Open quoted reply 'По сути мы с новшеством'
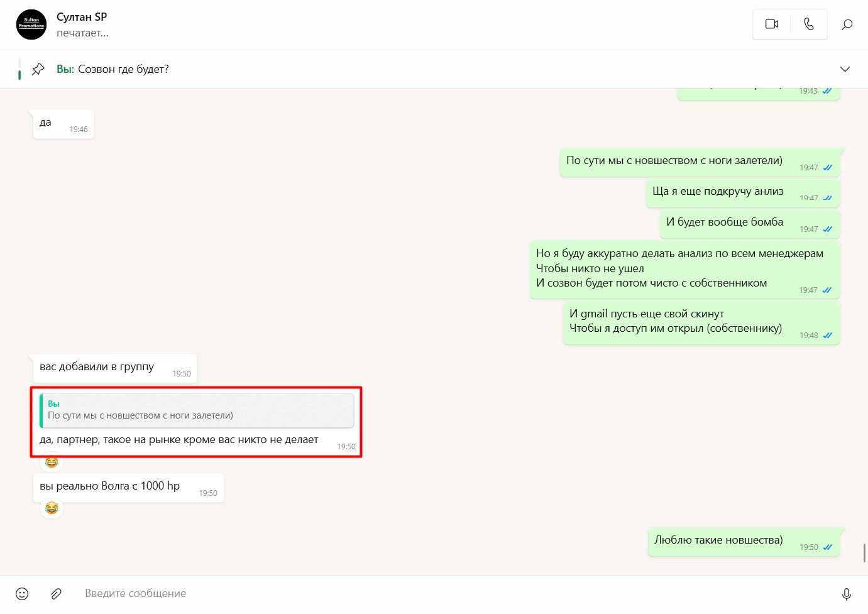The image size is (868, 614). pos(197,410)
